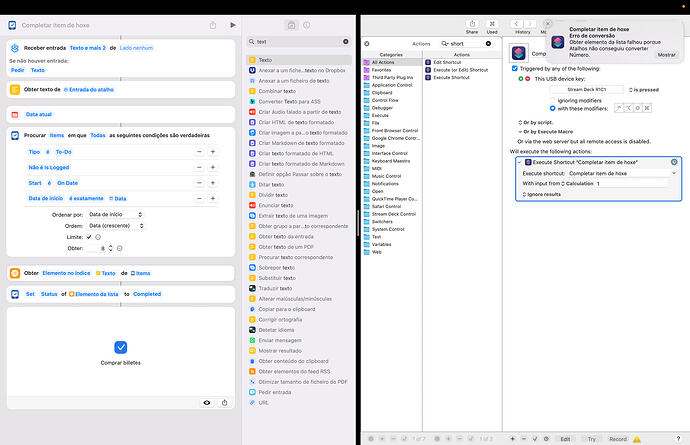Click the yellow warning triangle icon
The width and height of the screenshot is (690, 445).
637,439
